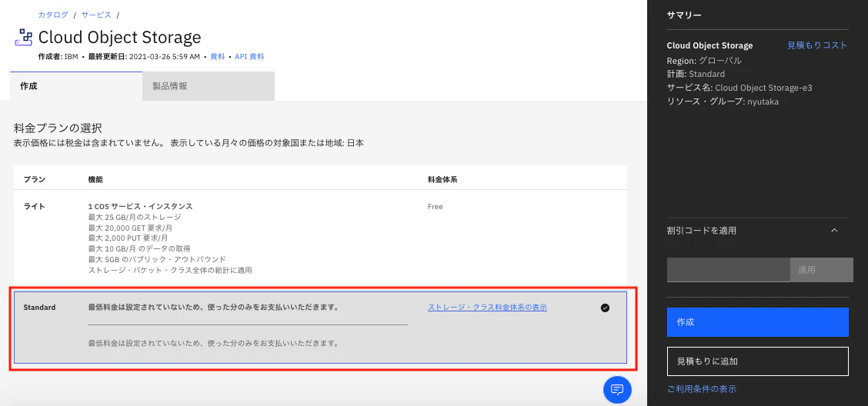868x406 pixels.
Task: Switch to the 作成 tab
Action: click(x=76, y=86)
